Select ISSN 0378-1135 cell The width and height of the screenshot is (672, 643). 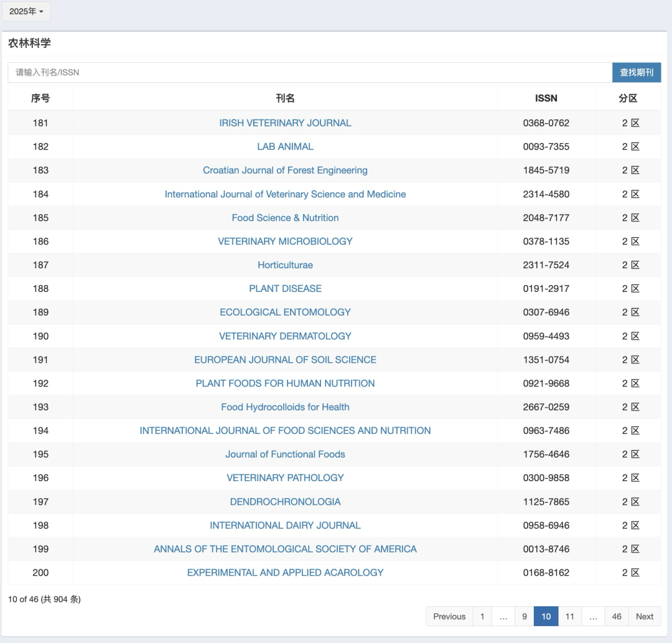pos(546,242)
